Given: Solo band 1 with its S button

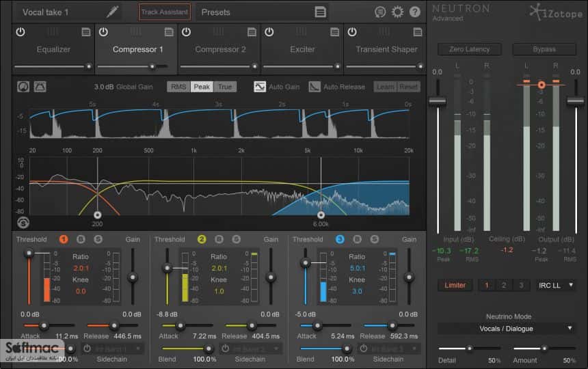Looking at the screenshot, I should click(98, 239).
